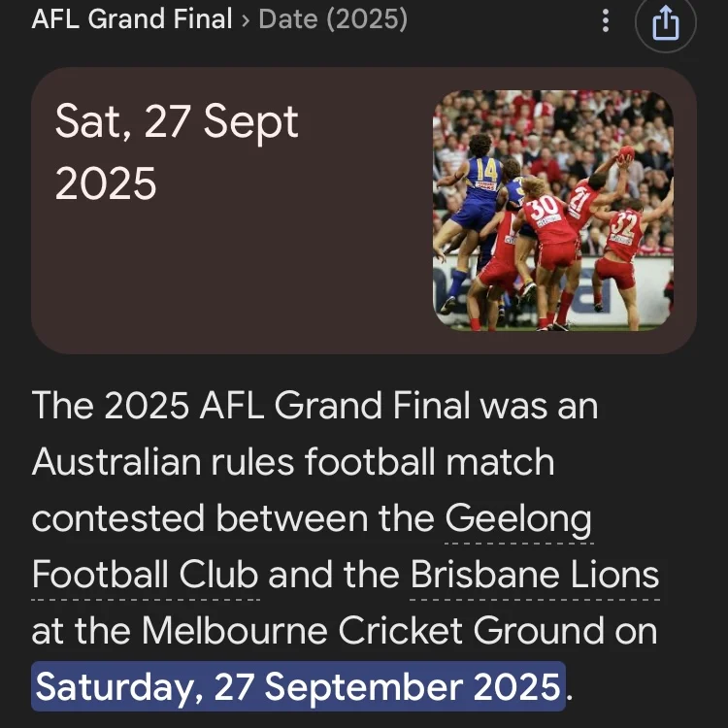
Task: Tap the share icon button
Action: coord(666,21)
